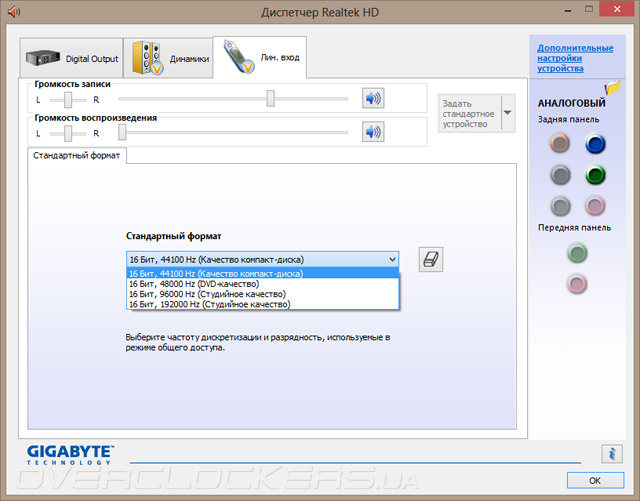Minimize the Realtek HD window

click(x=568, y=11)
